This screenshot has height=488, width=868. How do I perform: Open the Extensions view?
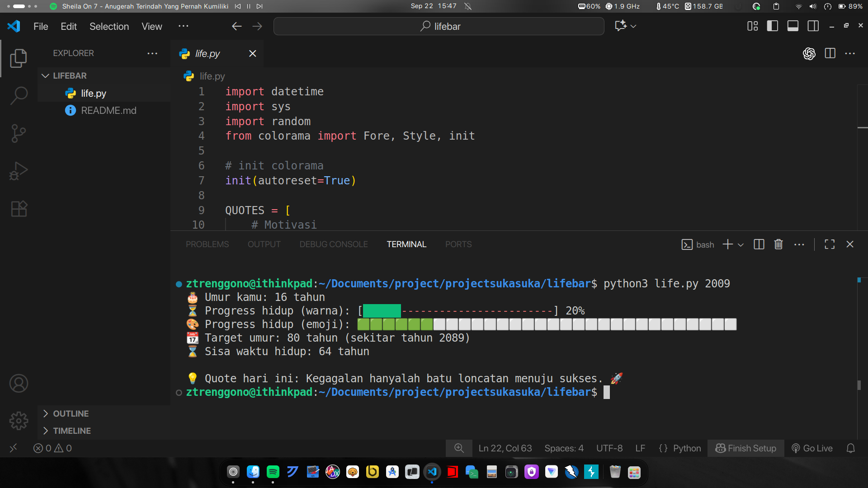(x=19, y=209)
